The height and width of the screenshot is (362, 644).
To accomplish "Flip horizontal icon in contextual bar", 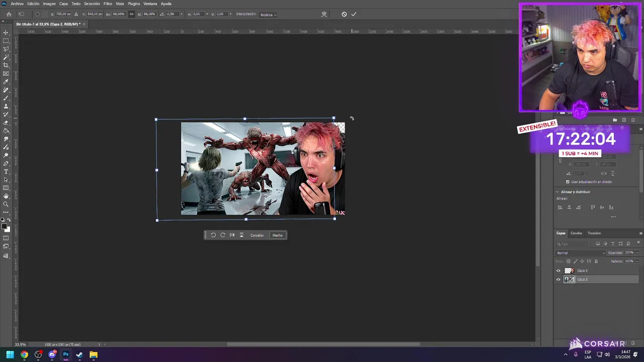I will 232,235.
